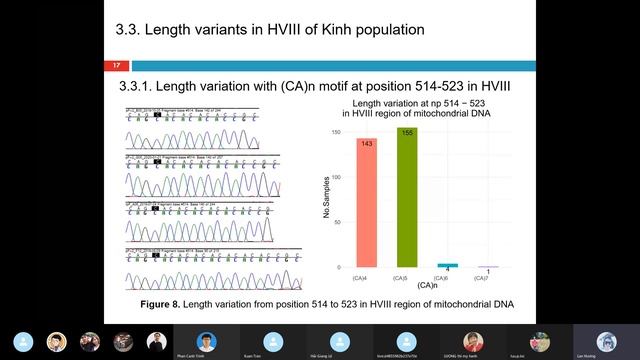Click the 'Figure 8.' caption text
Image resolution: width=640 pixels, height=360 pixels.
[160, 304]
